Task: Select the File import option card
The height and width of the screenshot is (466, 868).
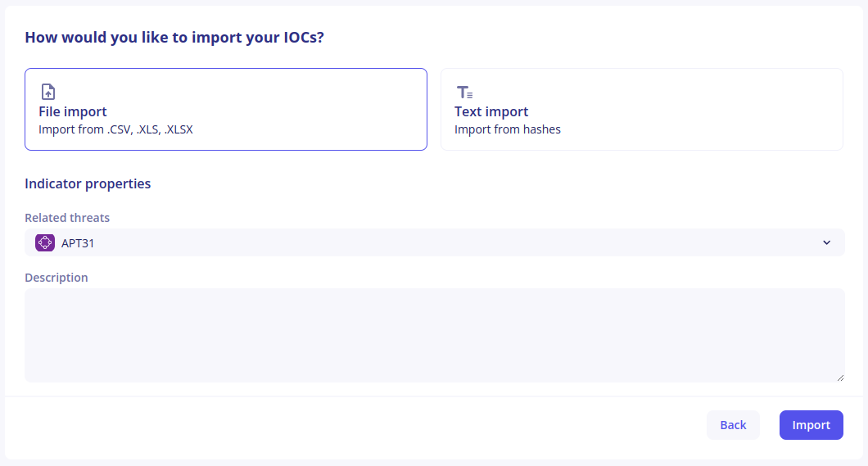Action: [226, 109]
